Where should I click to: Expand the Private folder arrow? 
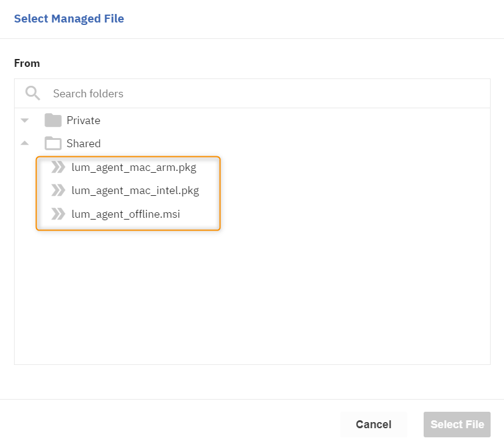tap(25, 120)
